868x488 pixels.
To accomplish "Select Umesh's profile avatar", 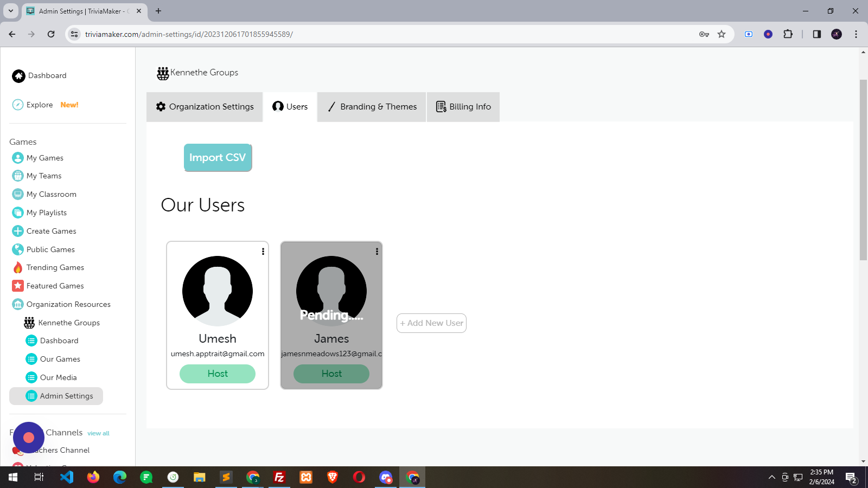I will [x=218, y=291].
